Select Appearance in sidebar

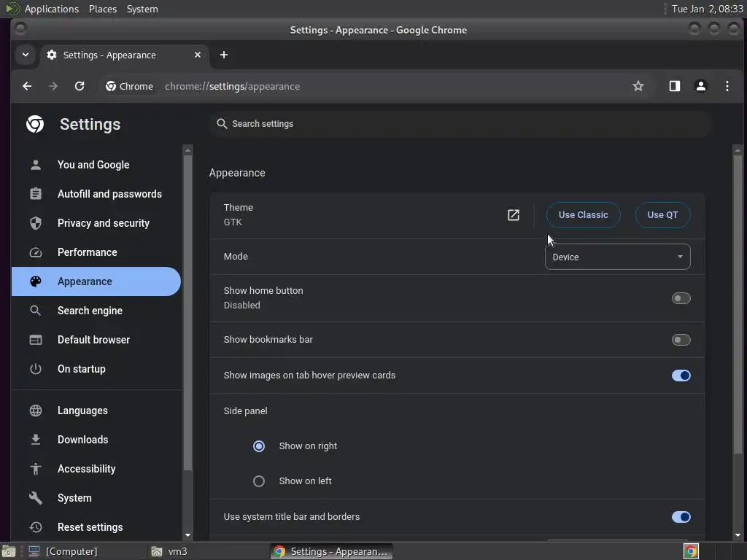coord(96,281)
